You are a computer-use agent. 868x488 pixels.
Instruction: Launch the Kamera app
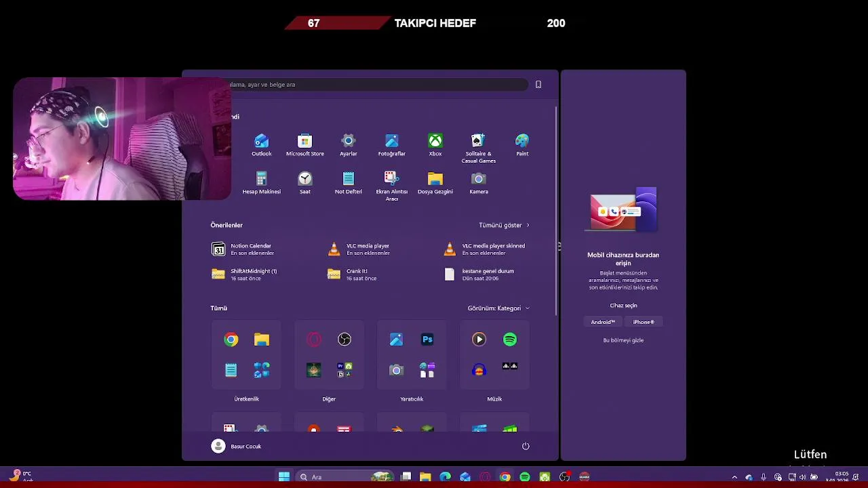point(479,183)
